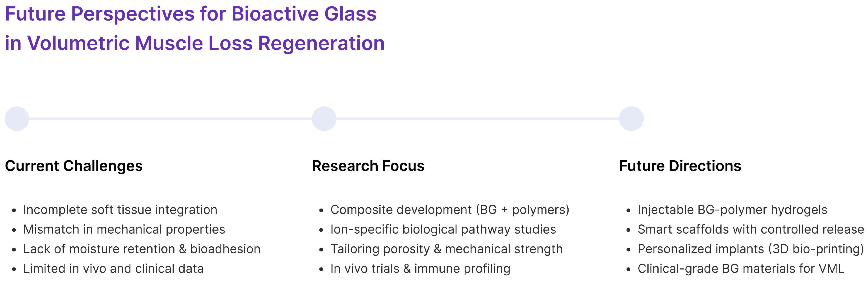Click the Mismatch in mechanical properties bullet
Screen dimensions: 868x281
pos(124,229)
